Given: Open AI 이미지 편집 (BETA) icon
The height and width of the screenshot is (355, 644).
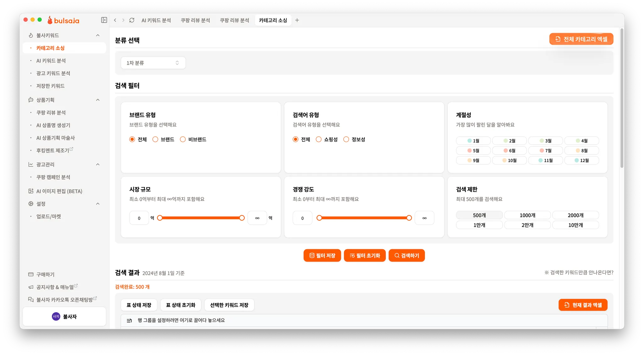Looking at the screenshot, I should [x=31, y=191].
